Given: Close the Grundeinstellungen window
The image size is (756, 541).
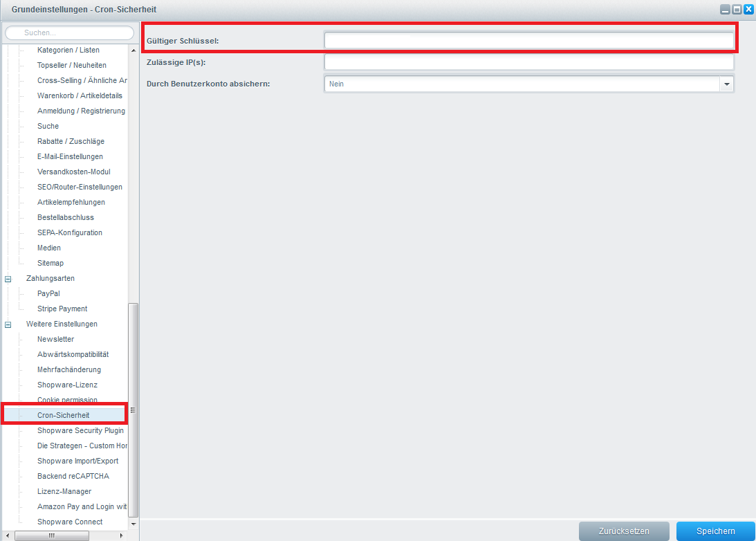Looking at the screenshot, I should 749,10.
